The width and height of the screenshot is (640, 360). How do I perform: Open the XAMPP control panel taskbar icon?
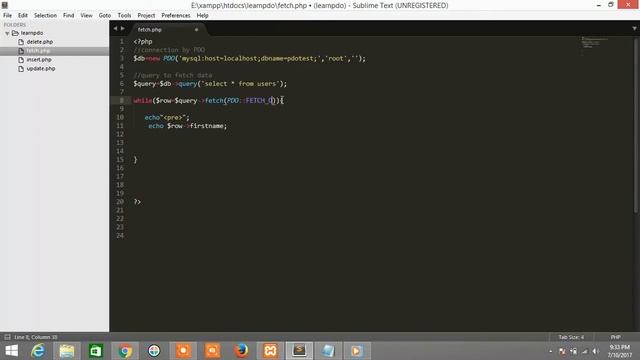pos(270,351)
